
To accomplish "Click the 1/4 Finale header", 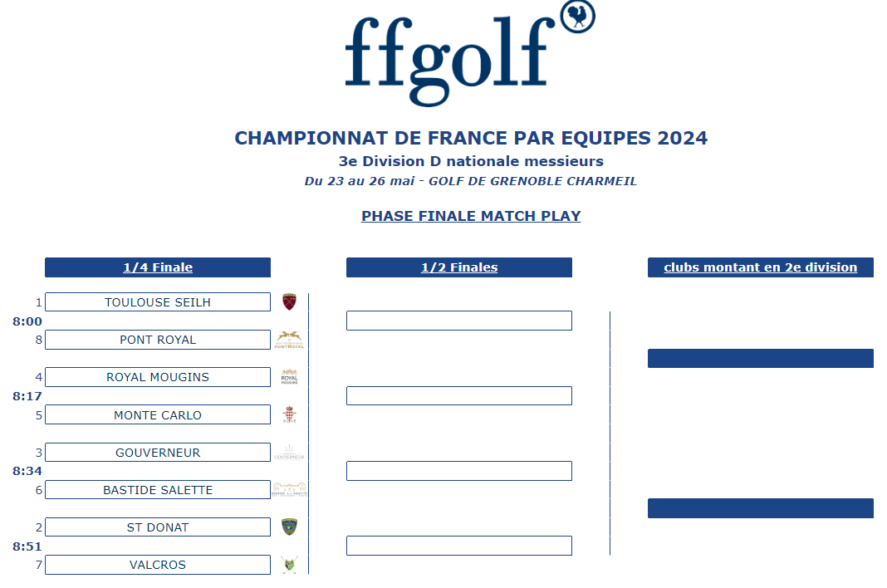I will (x=158, y=267).
